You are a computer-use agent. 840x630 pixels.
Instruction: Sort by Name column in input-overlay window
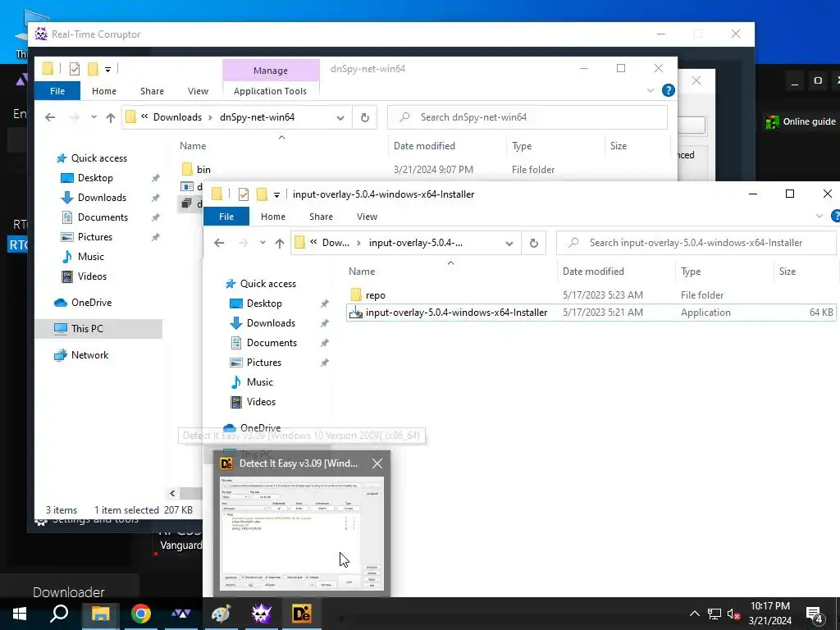coord(362,272)
